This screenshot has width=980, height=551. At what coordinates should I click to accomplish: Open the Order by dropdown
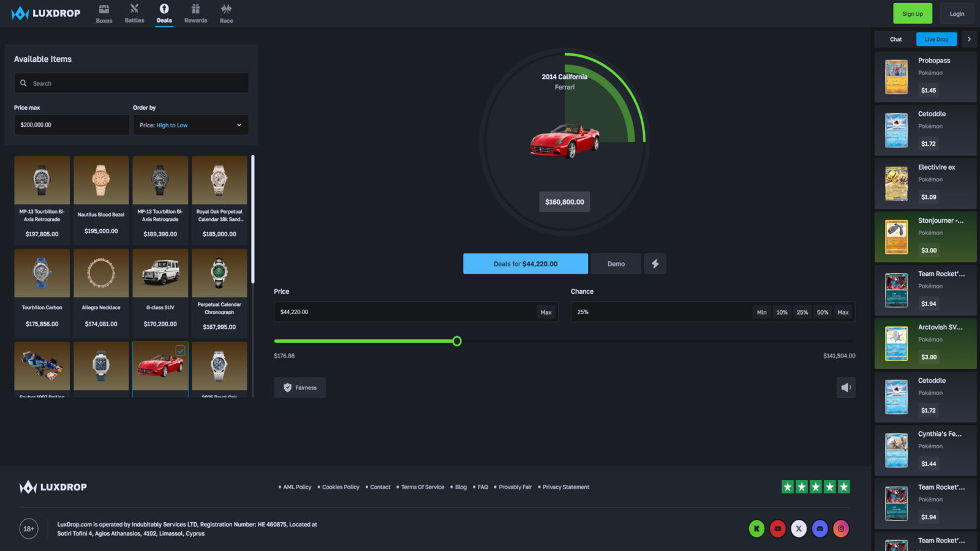click(x=191, y=125)
